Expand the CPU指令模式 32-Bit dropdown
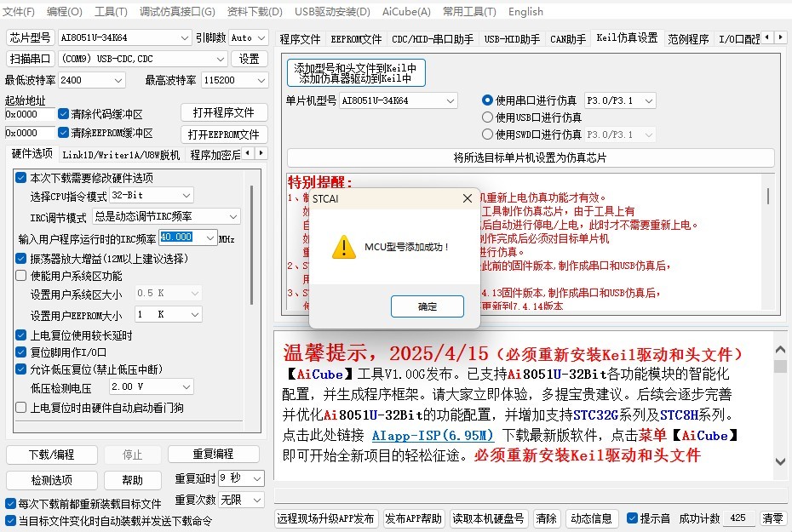 pos(187,195)
